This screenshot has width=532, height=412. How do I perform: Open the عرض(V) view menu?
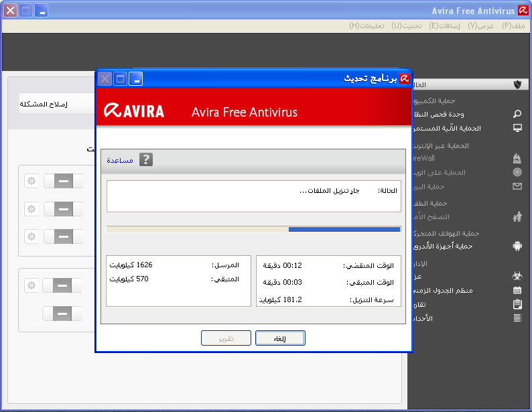pyautogui.click(x=481, y=25)
